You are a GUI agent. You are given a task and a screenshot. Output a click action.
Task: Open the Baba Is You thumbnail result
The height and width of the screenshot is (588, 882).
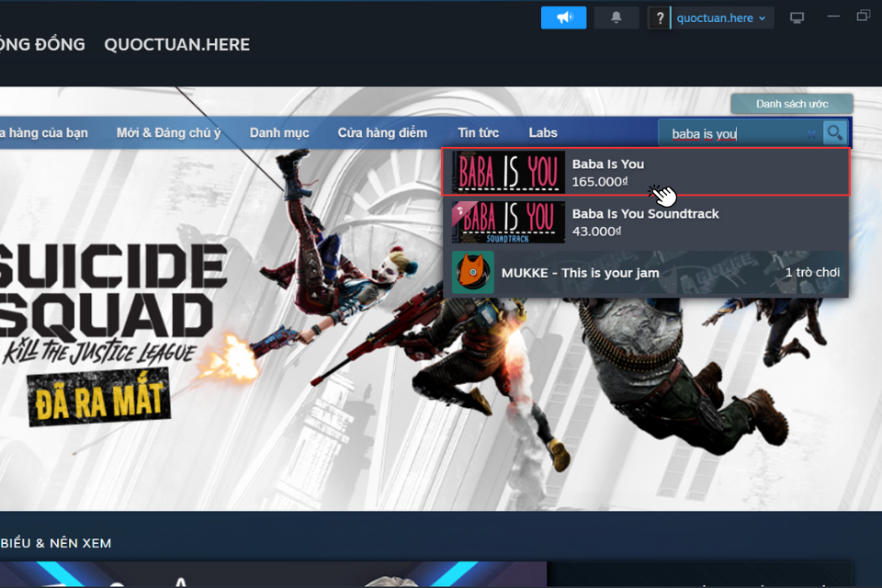pos(508,172)
